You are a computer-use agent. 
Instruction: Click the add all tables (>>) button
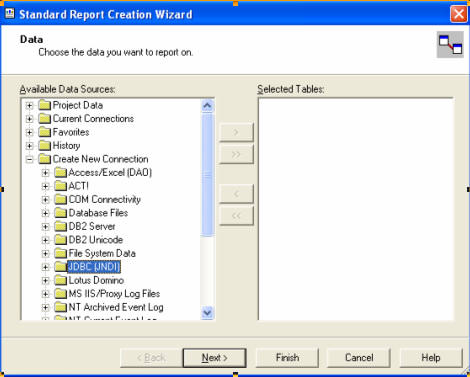(236, 154)
